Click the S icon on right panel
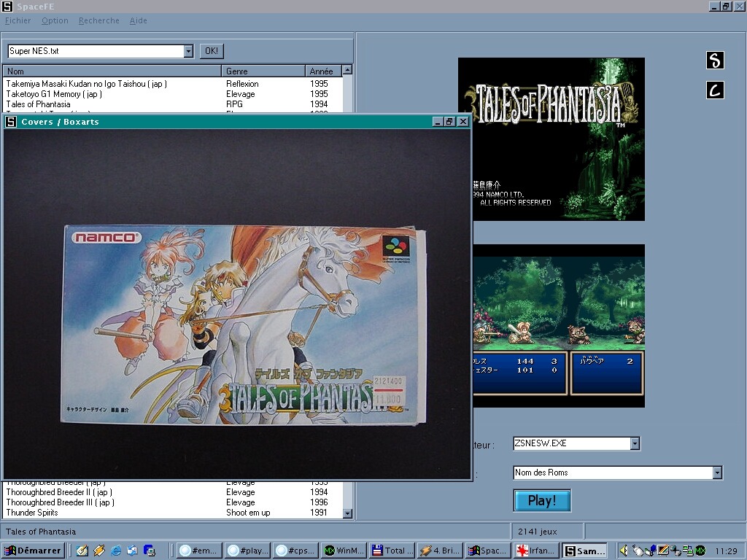The height and width of the screenshot is (560, 747). 715,60
